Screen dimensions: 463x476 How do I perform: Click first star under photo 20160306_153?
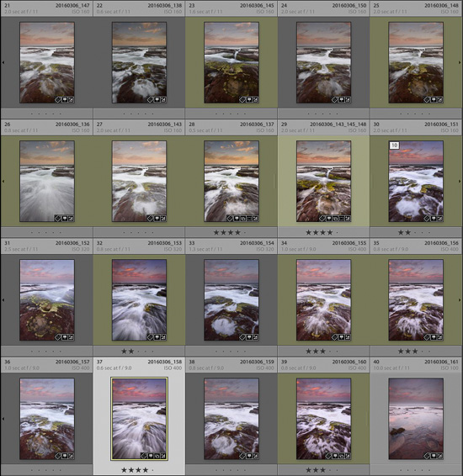125,352
